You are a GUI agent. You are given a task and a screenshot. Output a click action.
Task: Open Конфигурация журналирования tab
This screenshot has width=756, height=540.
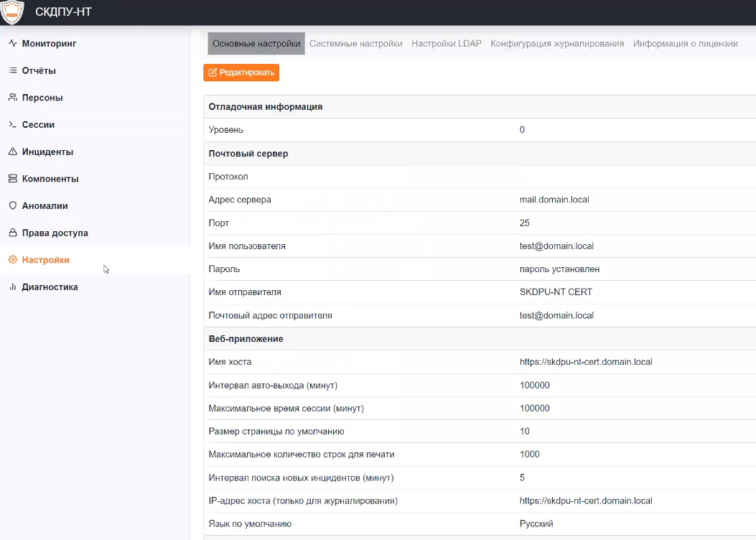coord(557,44)
